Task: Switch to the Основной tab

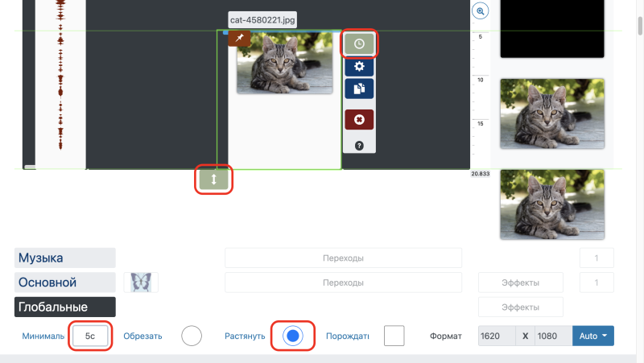Action: tap(65, 283)
